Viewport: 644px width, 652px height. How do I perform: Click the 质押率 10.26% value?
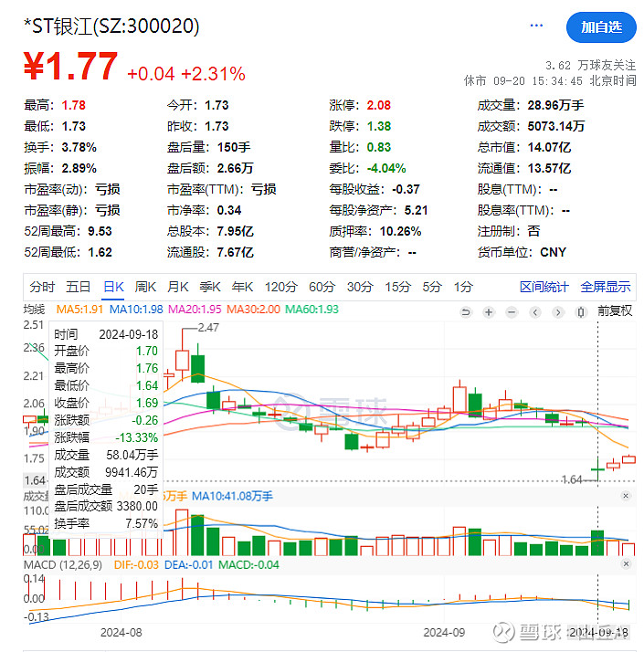(x=401, y=231)
